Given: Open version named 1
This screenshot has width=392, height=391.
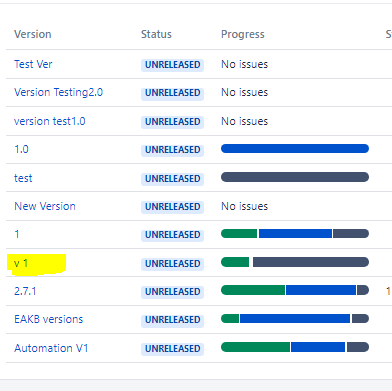Looking at the screenshot, I should tap(17, 234).
